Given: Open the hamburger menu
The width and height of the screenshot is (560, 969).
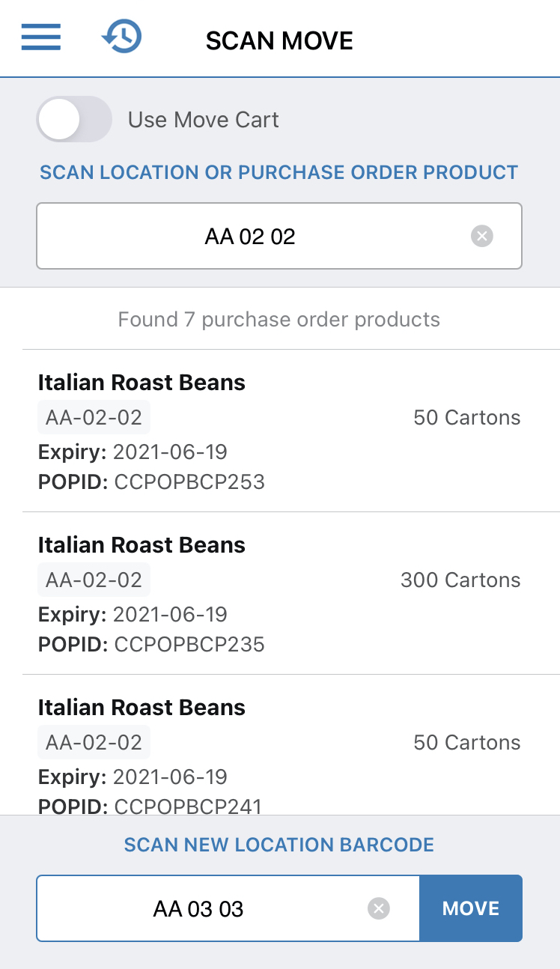Looking at the screenshot, I should 41,37.
